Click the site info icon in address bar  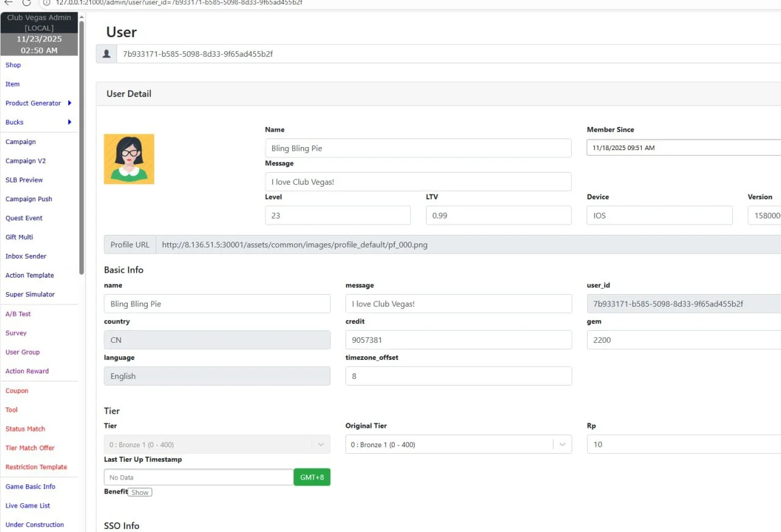coord(46,2)
